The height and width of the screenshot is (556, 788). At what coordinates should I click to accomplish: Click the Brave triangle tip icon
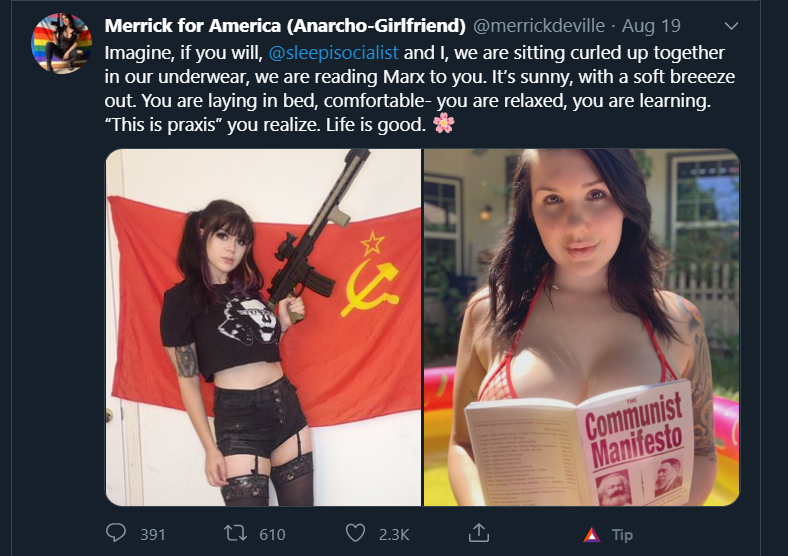(x=592, y=535)
